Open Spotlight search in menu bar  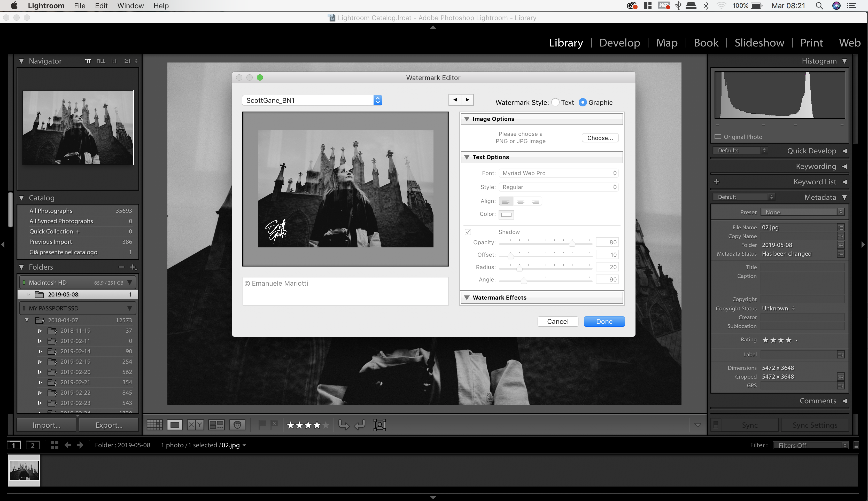pyautogui.click(x=819, y=6)
